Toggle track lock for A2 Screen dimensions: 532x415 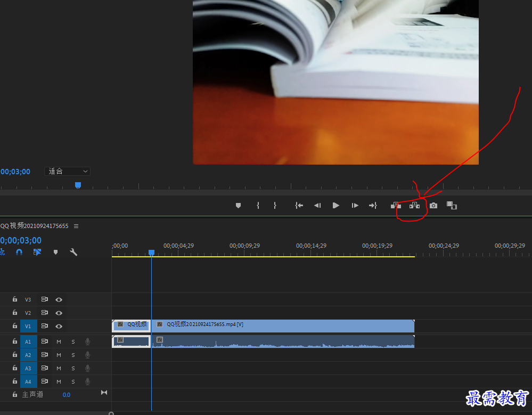tap(14, 354)
